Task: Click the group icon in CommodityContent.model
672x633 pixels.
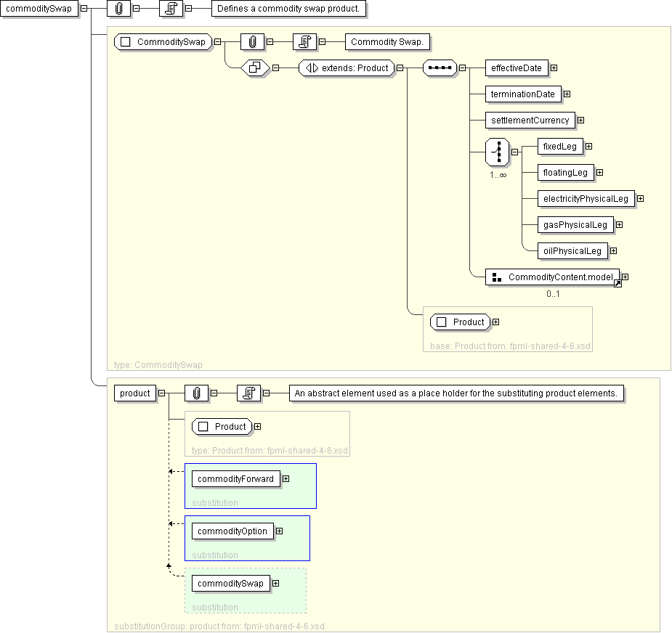Action: point(497,277)
